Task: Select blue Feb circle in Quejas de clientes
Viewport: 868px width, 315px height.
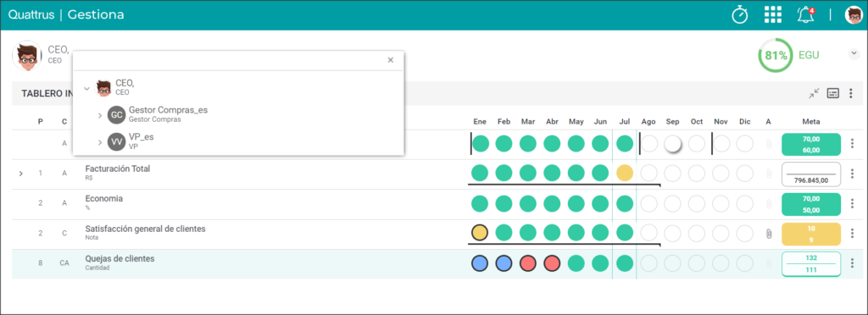Action: [504, 262]
